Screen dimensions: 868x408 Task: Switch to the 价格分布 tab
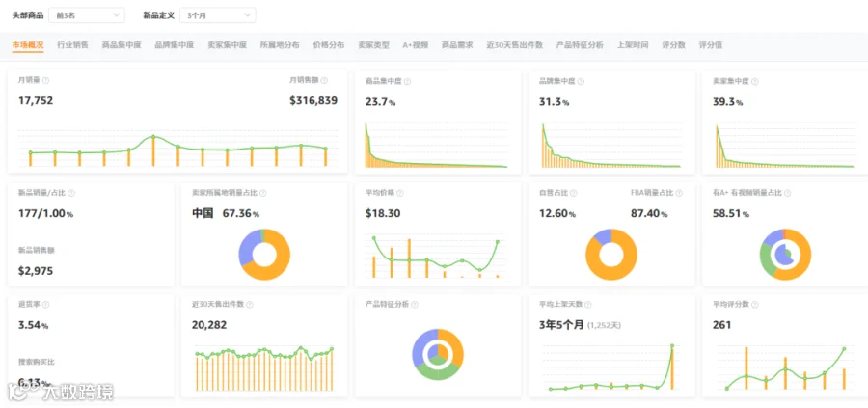[x=328, y=45]
